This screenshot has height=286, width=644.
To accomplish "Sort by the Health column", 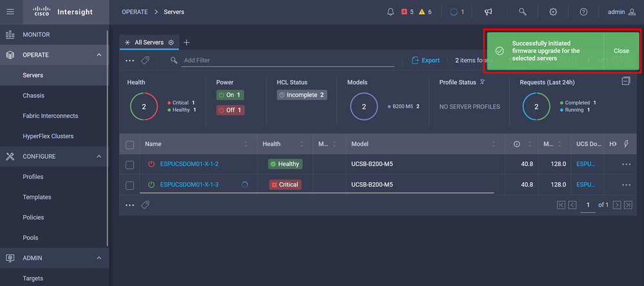I will click(302, 144).
